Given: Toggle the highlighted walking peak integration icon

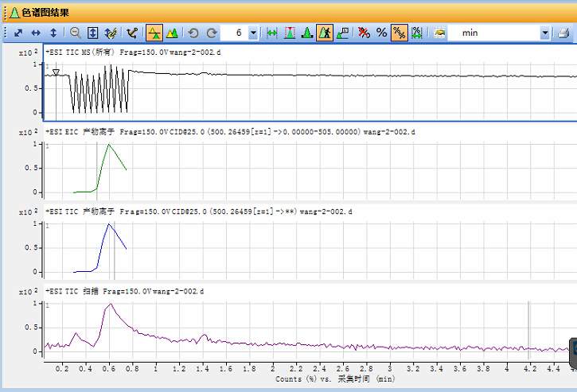Looking at the screenshot, I should (325, 33).
